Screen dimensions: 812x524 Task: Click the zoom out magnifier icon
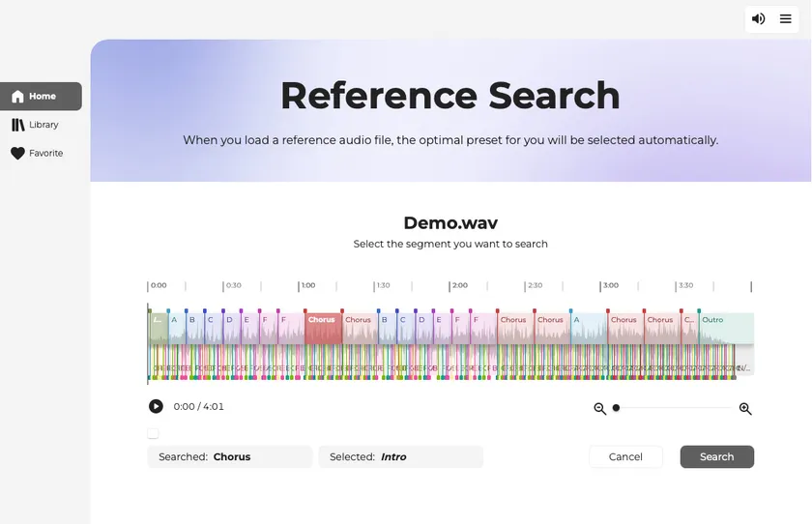(600, 409)
